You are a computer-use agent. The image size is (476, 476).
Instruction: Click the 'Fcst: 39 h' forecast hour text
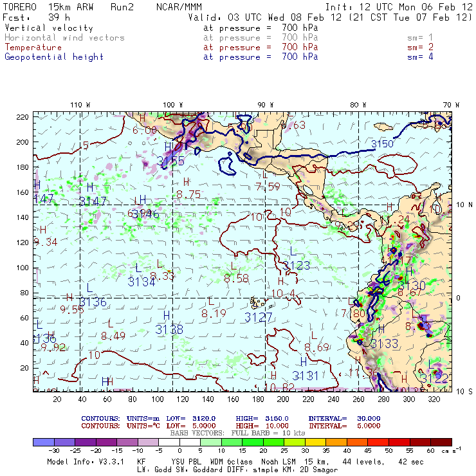pyautogui.click(x=36, y=17)
